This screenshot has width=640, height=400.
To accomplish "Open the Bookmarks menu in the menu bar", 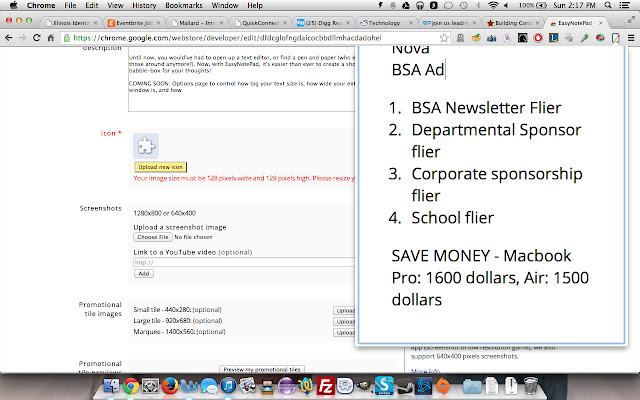I will [184, 5].
